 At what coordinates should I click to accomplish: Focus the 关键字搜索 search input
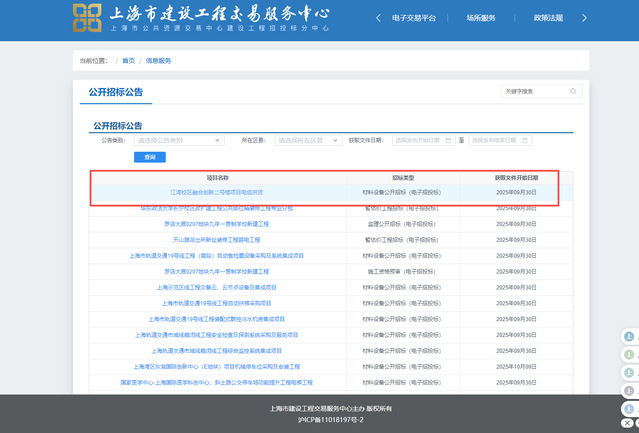click(532, 92)
